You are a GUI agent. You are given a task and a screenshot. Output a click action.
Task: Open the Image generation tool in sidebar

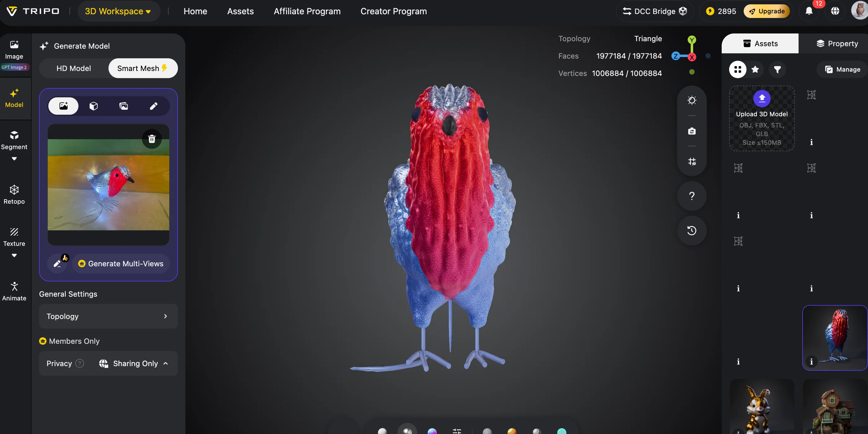pyautogui.click(x=14, y=50)
